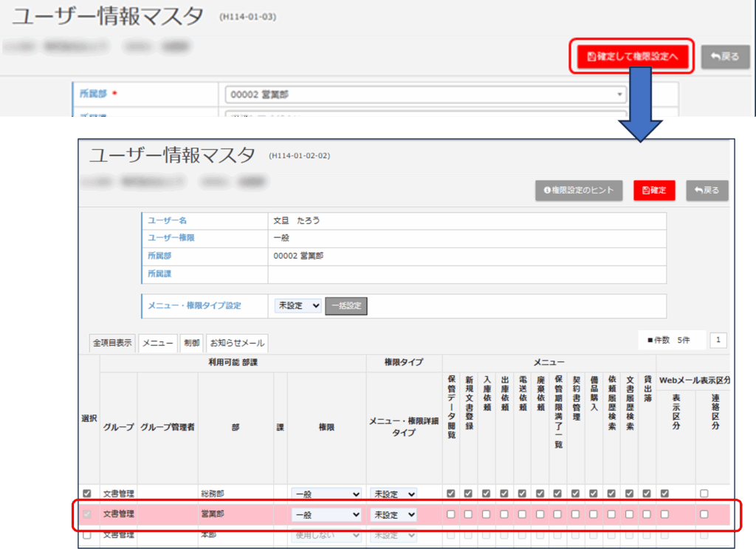Open the メニュー・権限タイプ設定 未設定 dropdown
756x549 pixels.
click(x=298, y=306)
